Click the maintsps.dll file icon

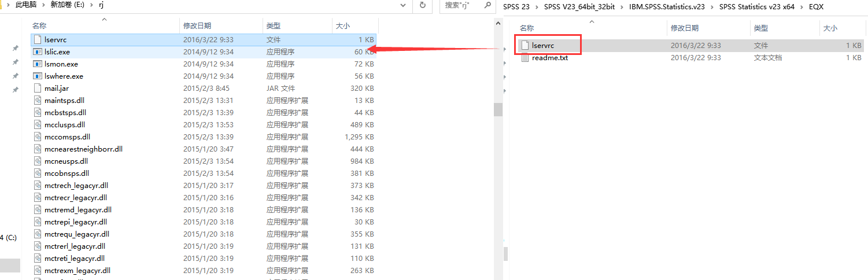point(37,100)
